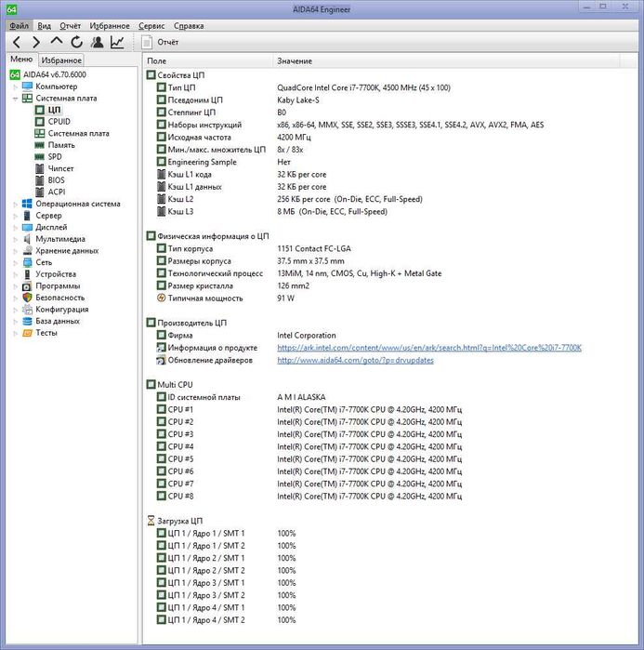Open the Справка menu
Image resolution: width=644 pixels, height=650 pixels.
tap(189, 26)
